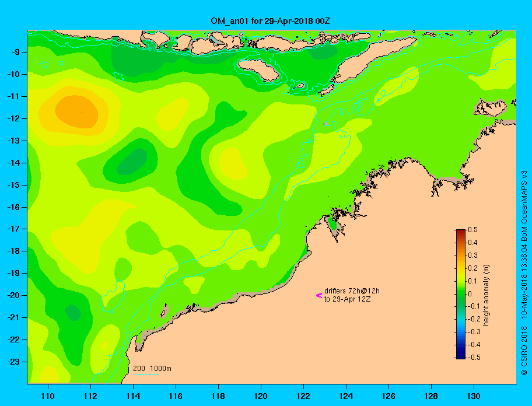Click the -9 latitude axis label
This screenshot has height=406, width=532.
click(15, 52)
